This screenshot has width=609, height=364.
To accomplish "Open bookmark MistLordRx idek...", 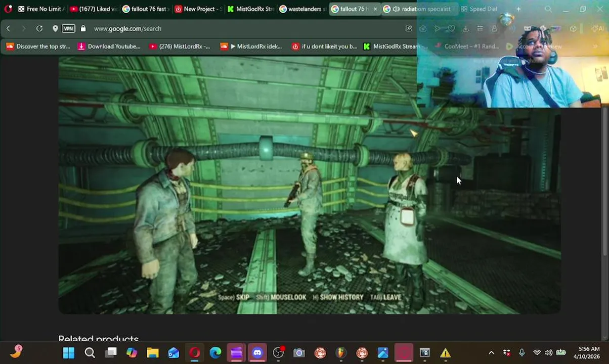I will pos(251,47).
